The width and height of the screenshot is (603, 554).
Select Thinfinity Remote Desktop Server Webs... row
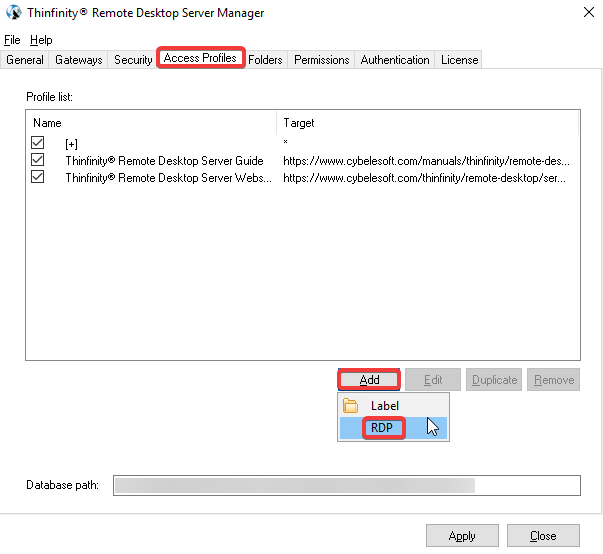tap(168, 178)
